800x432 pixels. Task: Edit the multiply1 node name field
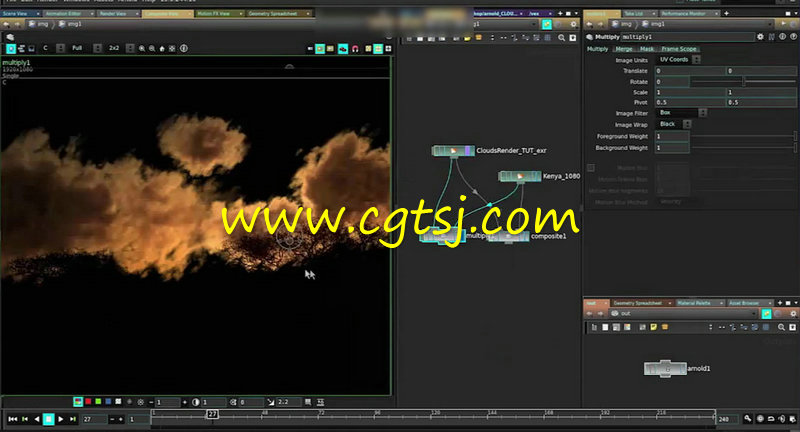tap(687, 37)
